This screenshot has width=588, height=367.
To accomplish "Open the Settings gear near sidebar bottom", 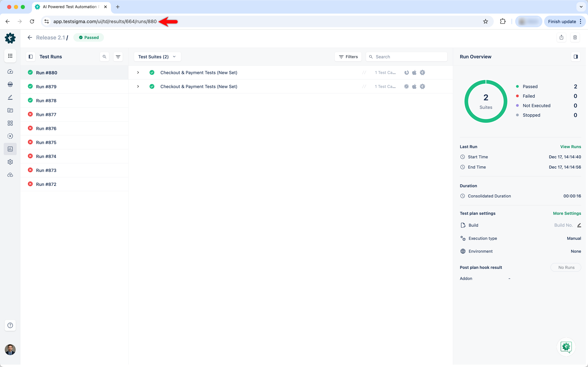I will pos(10,162).
